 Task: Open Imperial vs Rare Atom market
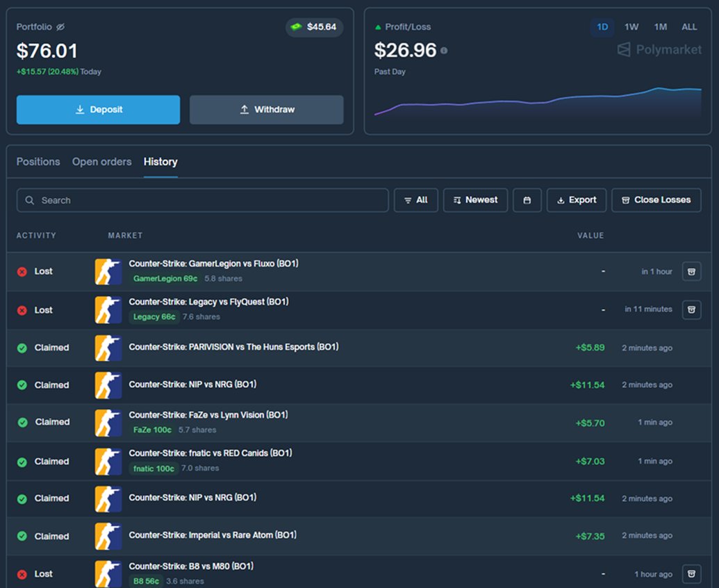213,535
